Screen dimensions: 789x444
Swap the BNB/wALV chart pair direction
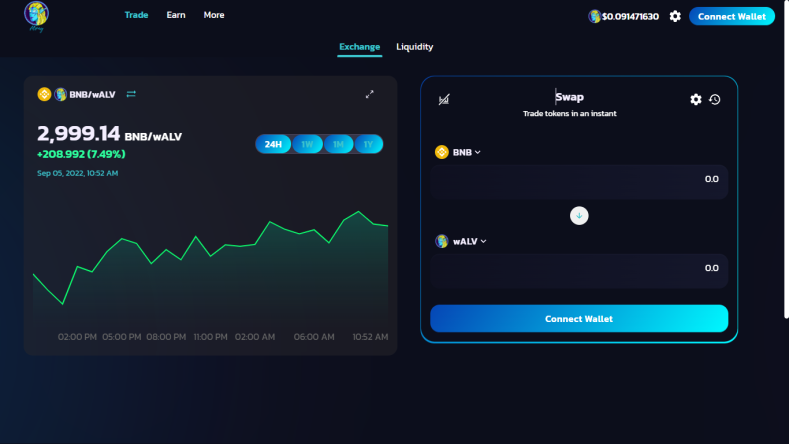pyautogui.click(x=131, y=94)
